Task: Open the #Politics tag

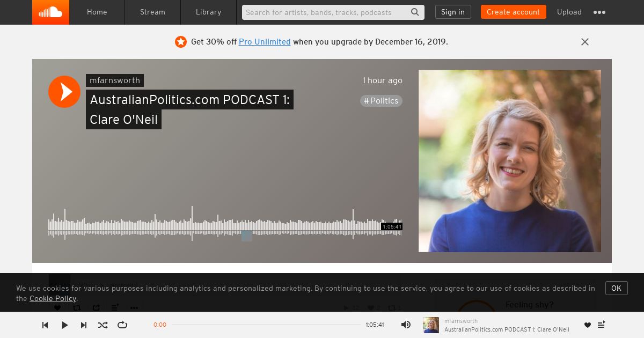Action: point(381,101)
